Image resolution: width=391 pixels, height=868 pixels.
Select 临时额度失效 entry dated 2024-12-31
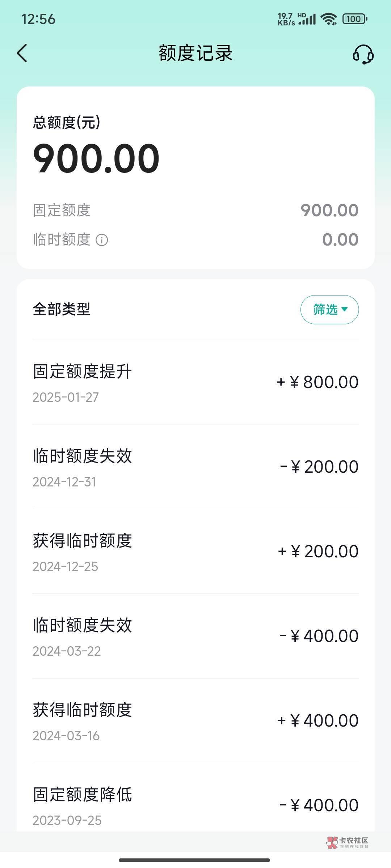(195, 467)
